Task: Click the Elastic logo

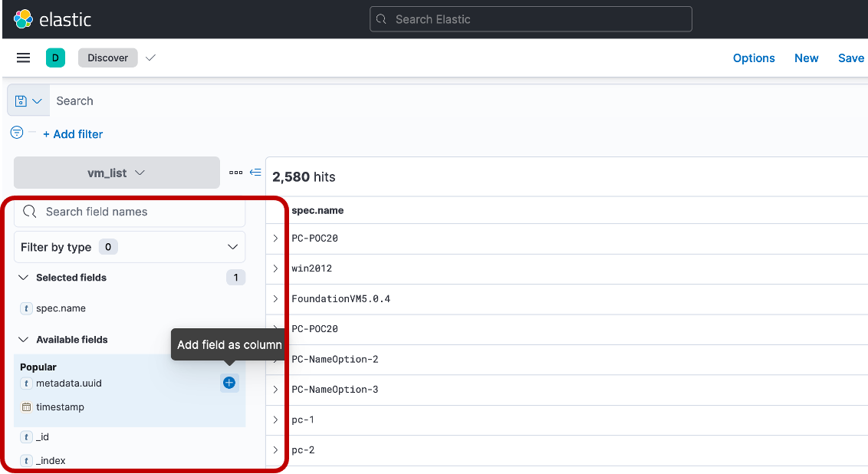Action: tap(52, 19)
